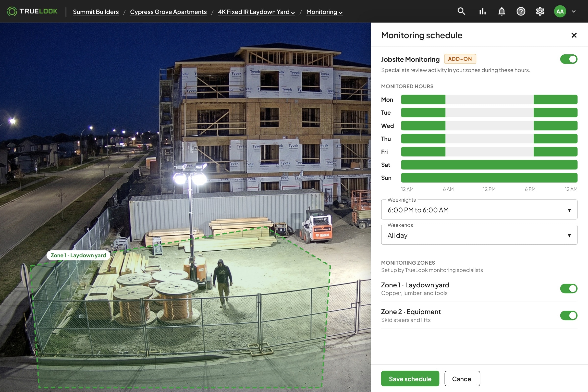Toggle Zone 1 Laydown yard switch
588x392 pixels.
(568, 289)
